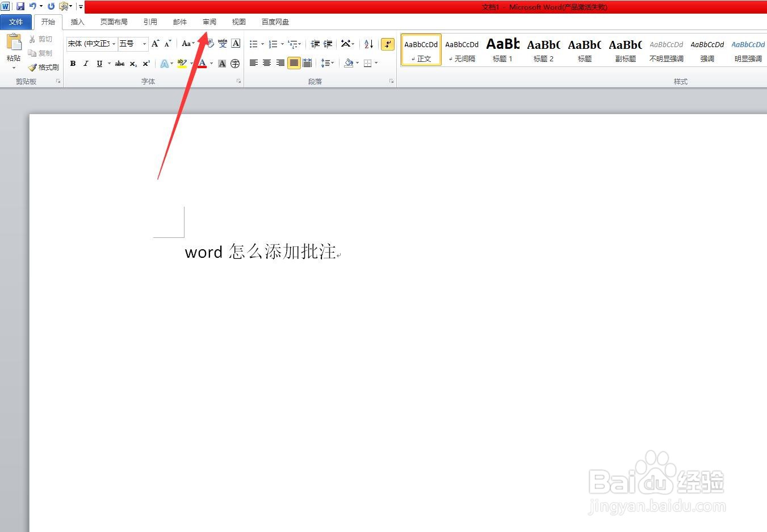Select the Format Painter (格式刷)
This screenshot has height=532, width=767.
(x=44, y=67)
